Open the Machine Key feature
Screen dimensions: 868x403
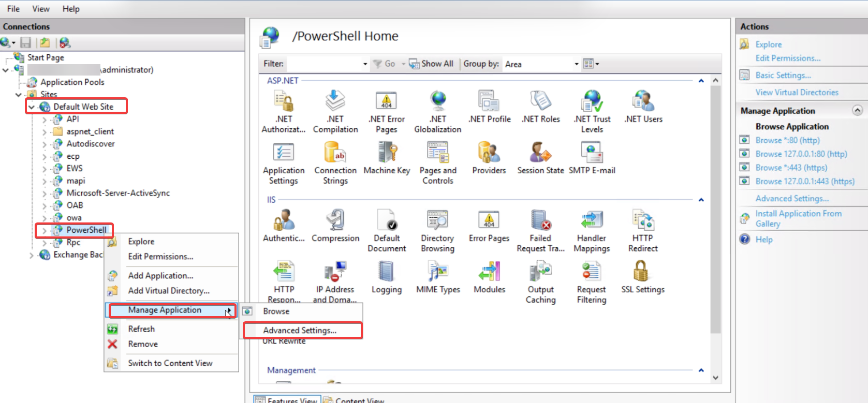point(387,158)
